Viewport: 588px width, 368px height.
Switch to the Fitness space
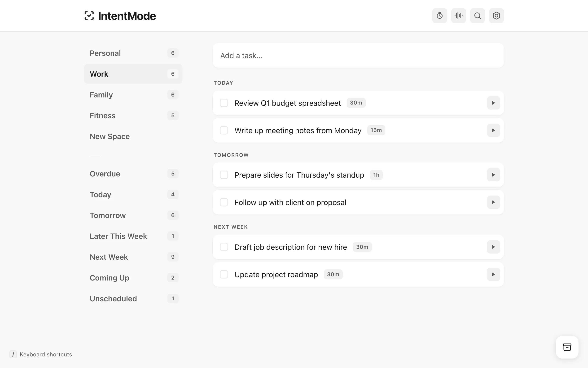point(103,116)
